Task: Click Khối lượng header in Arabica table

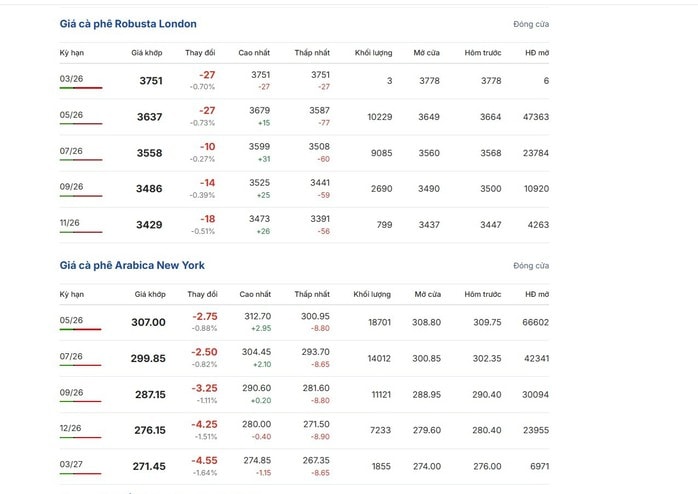Action: tap(372, 294)
